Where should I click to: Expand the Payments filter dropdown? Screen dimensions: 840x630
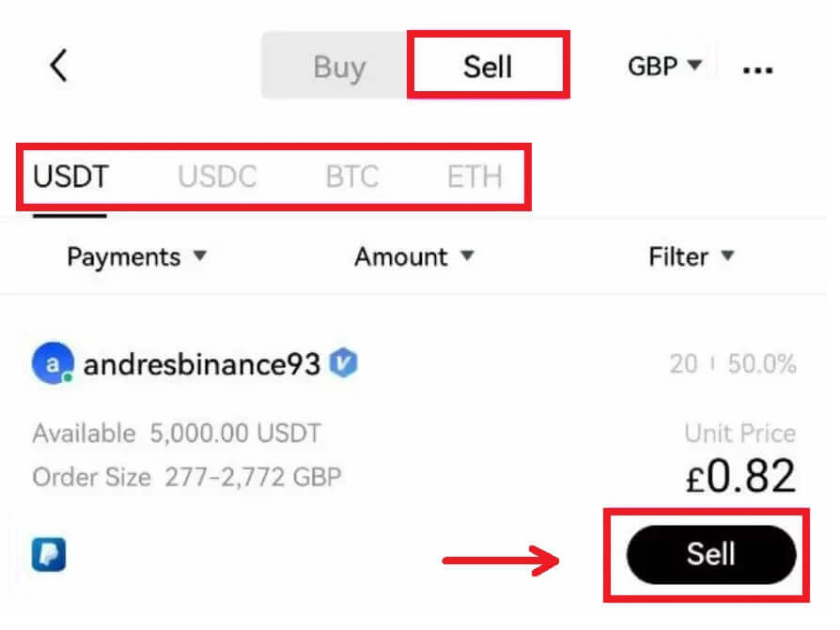coord(137,256)
